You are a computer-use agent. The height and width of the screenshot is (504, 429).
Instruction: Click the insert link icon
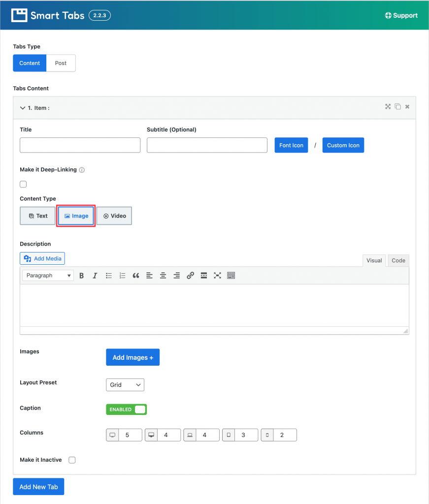[190, 276]
